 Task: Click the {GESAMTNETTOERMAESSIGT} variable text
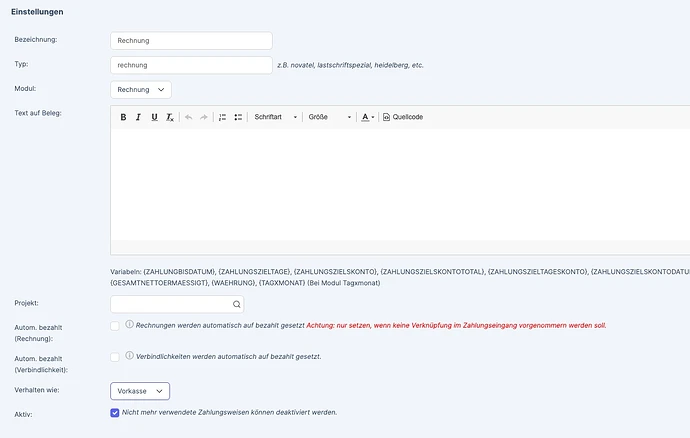(159, 283)
